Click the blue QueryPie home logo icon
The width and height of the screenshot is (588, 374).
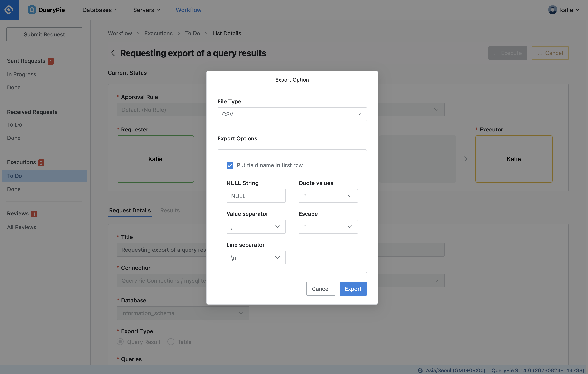click(x=9, y=10)
